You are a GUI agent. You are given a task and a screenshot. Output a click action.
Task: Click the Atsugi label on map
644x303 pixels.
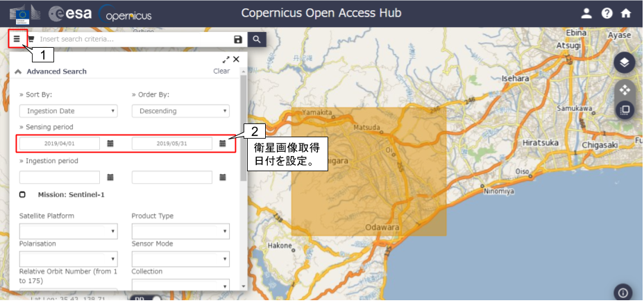568,46
